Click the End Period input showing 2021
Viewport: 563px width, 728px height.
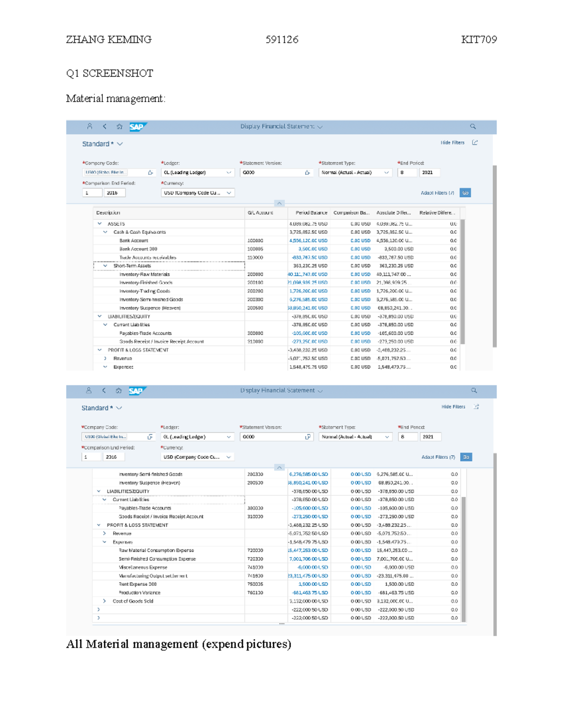[x=429, y=173]
